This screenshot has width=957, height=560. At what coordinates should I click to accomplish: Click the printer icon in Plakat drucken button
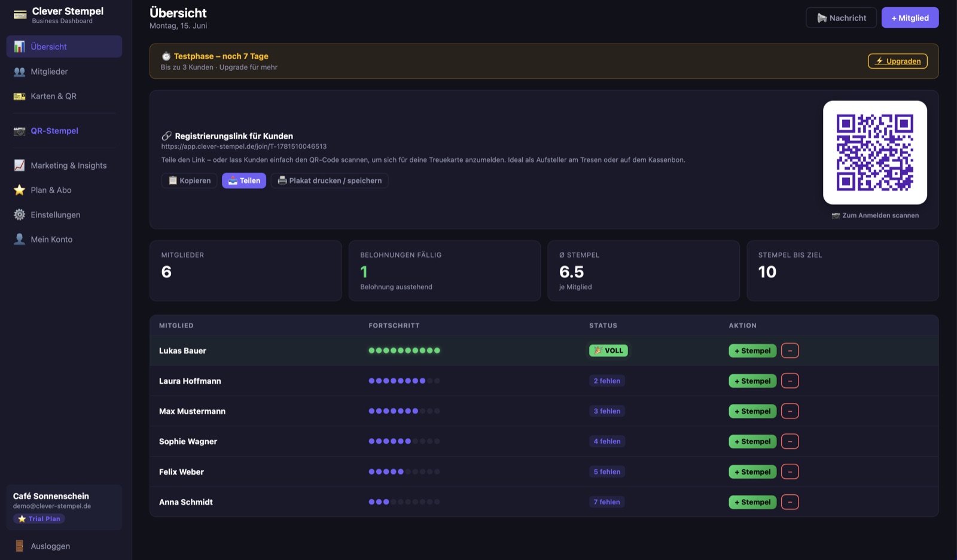(282, 180)
